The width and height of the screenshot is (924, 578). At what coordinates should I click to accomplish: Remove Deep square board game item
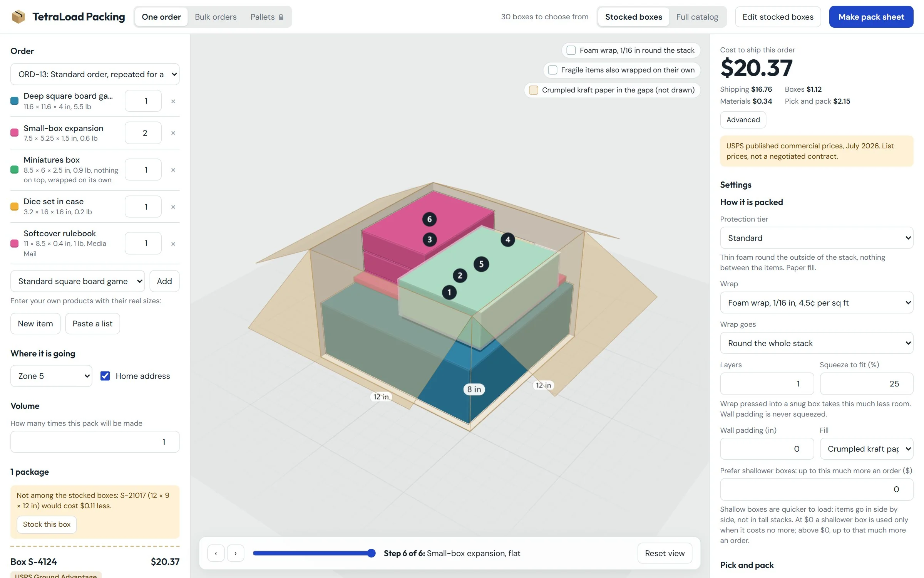click(x=173, y=101)
